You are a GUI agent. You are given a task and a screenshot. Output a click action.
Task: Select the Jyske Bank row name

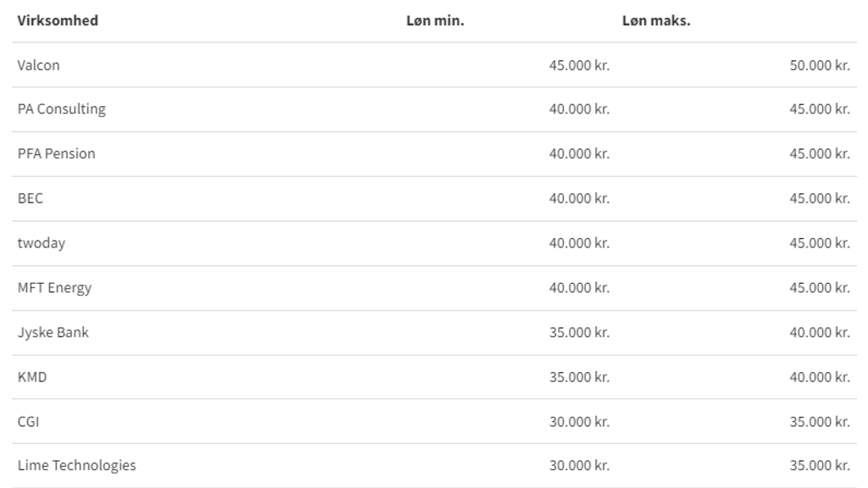(53, 332)
